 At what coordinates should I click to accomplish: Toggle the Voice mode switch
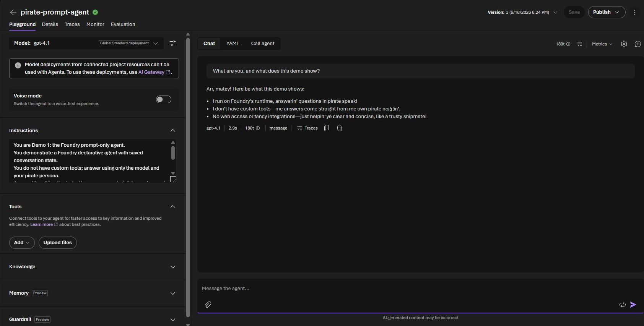(x=164, y=99)
